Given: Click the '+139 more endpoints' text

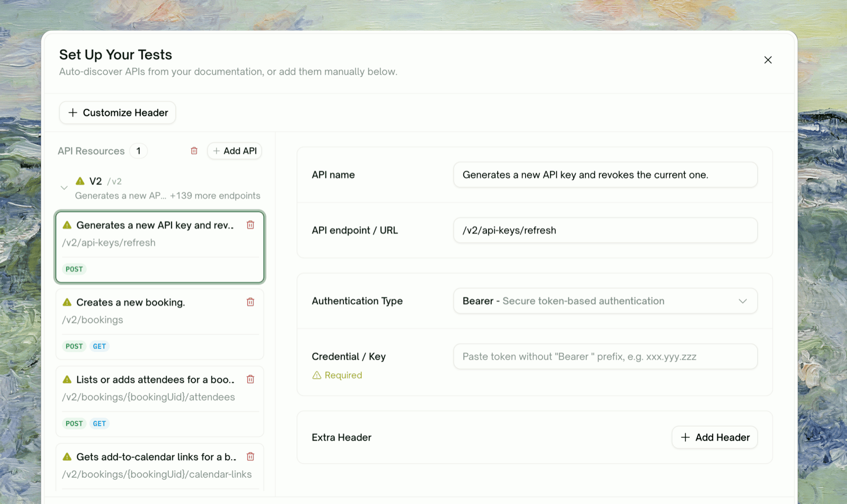Looking at the screenshot, I should pos(215,196).
